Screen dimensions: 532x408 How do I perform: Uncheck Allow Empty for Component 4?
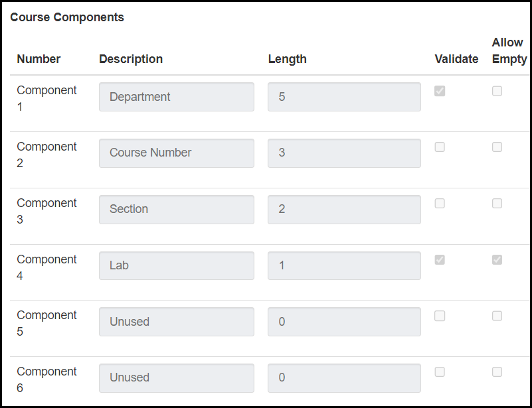tap(497, 260)
